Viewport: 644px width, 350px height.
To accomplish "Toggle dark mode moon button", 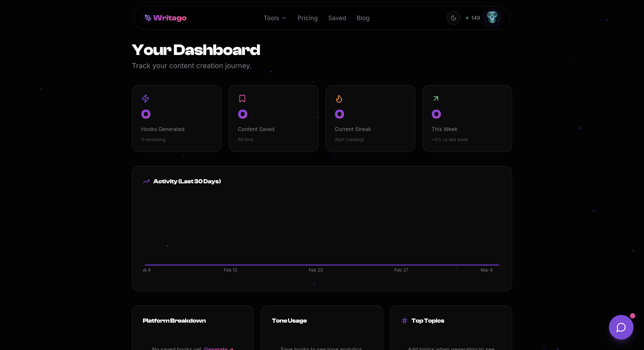I will (453, 18).
